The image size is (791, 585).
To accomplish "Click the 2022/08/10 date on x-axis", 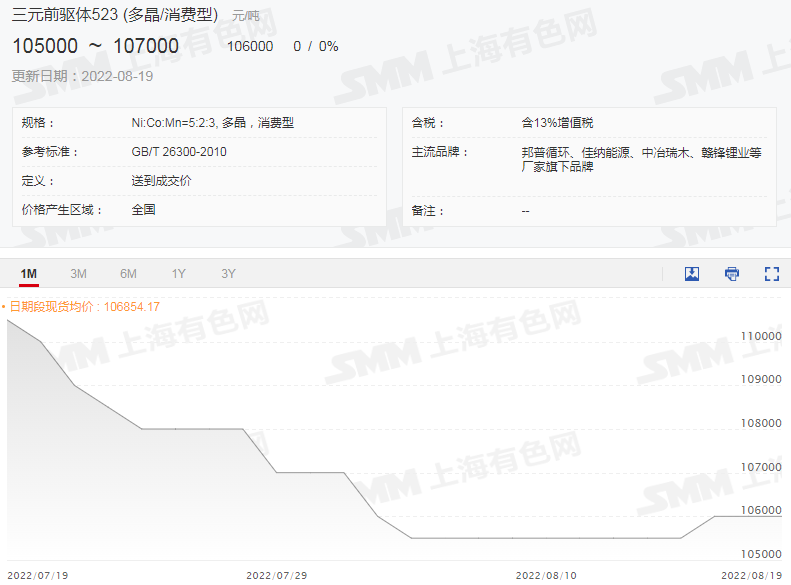I will coord(545,576).
